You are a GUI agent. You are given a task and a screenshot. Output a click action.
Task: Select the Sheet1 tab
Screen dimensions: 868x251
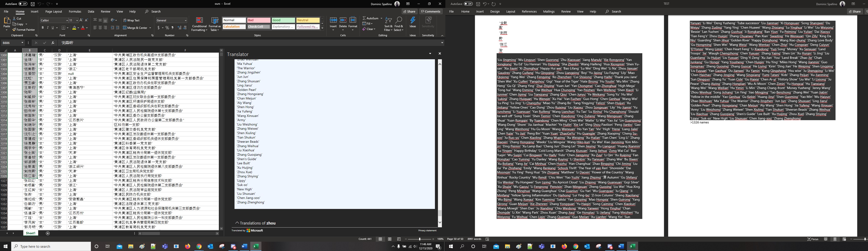coord(30,233)
